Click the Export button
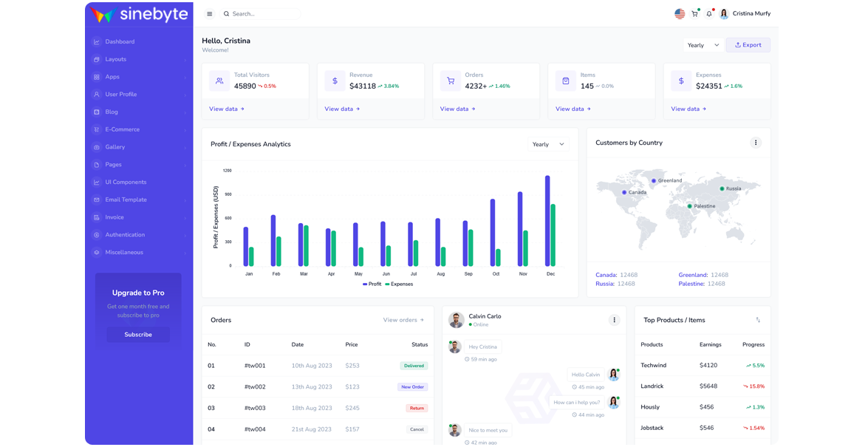This screenshot has width=868, height=447. [748, 45]
